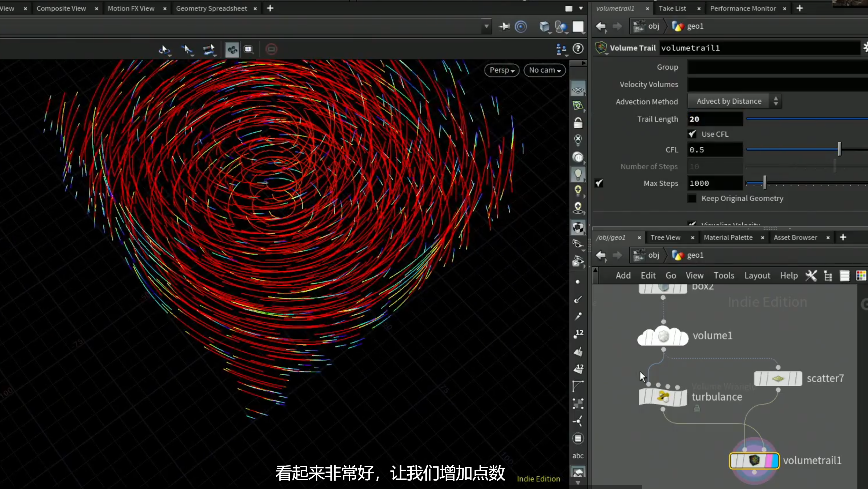Click the wrench network options icon
The image size is (868, 489).
[x=811, y=276]
